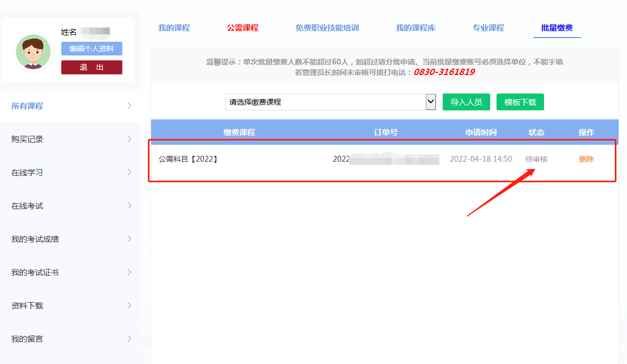Open the 请选择缴费课程 dropdown
This screenshot has height=364, width=627.
(x=330, y=102)
